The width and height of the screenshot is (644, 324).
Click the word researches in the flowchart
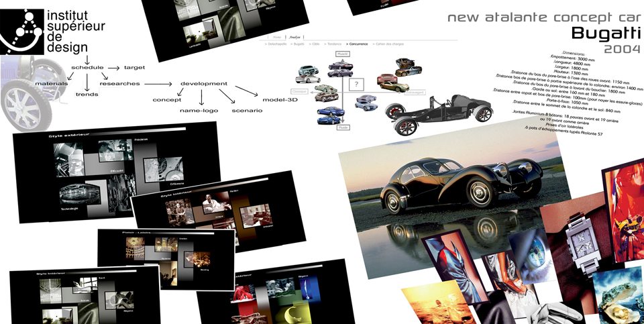(119, 83)
